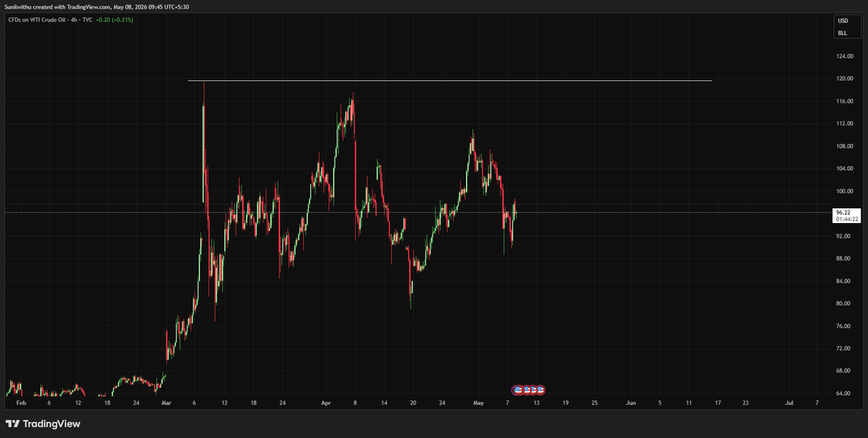Click the USD currency label
Image resolution: width=868 pixels, height=438 pixels.
pos(843,21)
